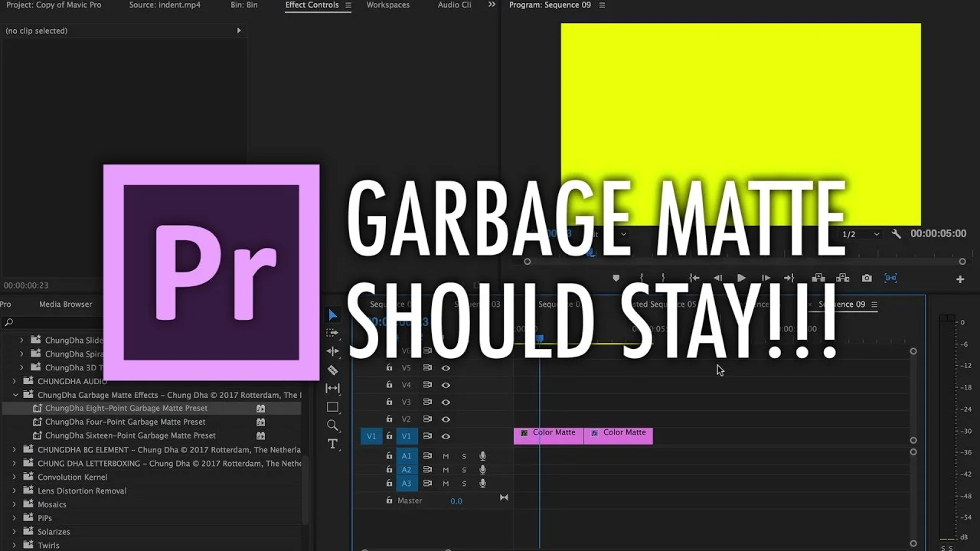980x551 pixels.
Task: Expand the Mosaics bin
Action: click(15, 504)
